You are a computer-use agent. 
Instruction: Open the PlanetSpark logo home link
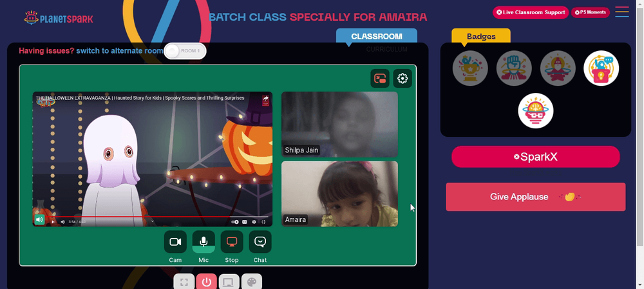(59, 18)
